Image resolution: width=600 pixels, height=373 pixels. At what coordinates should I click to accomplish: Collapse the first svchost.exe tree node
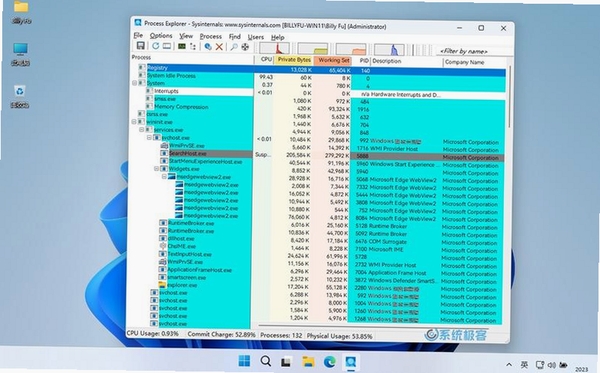[149, 138]
